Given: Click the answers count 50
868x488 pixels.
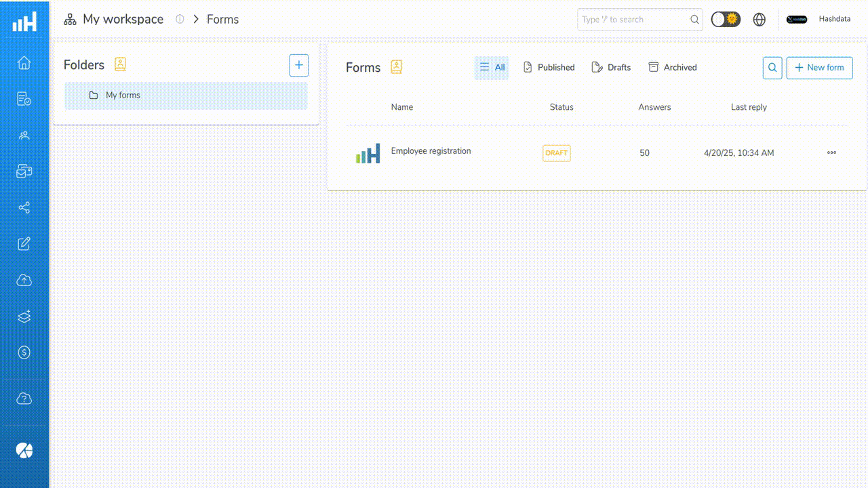Looking at the screenshot, I should 644,153.
